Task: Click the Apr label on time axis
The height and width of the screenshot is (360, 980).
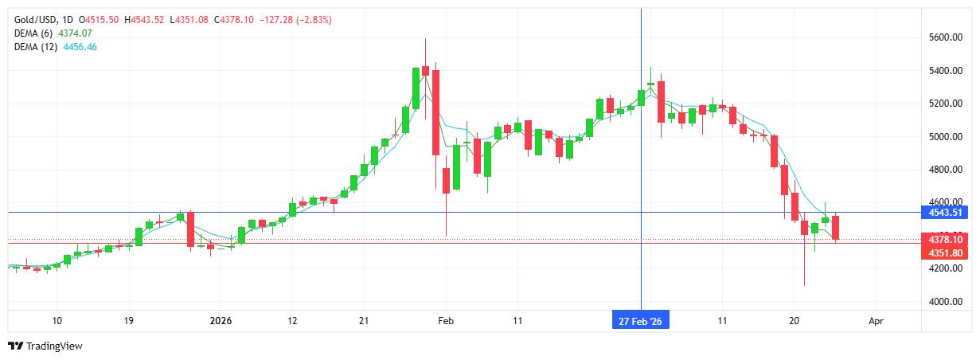Action: point(876,321)
